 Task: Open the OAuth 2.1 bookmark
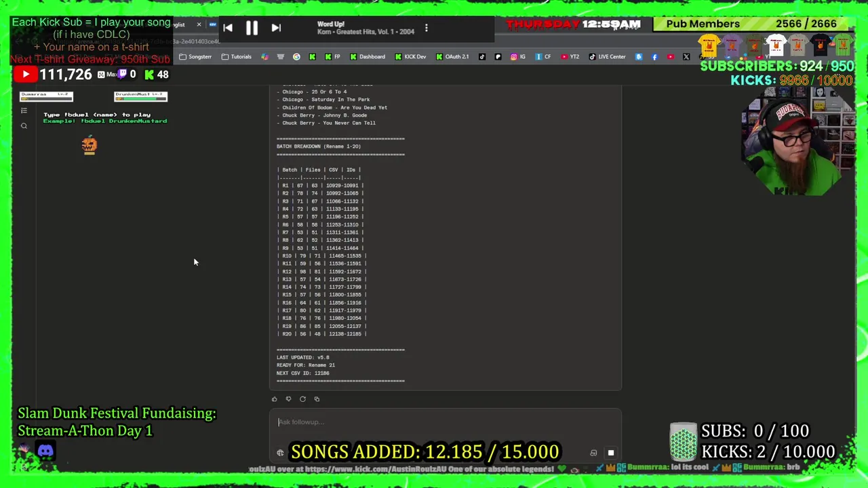click(452, 57)
